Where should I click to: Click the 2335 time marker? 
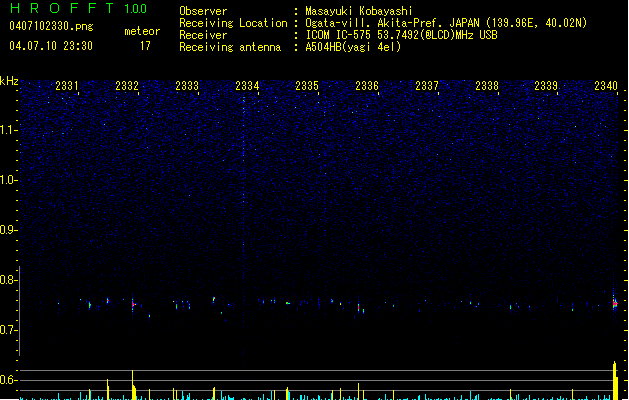point(307,86)
